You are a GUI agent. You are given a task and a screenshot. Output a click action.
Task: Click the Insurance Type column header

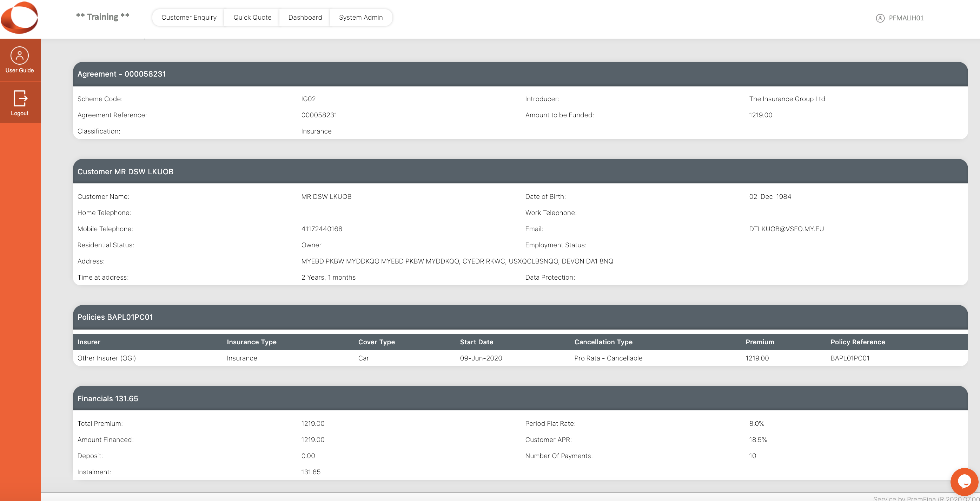tap(251, 342)
